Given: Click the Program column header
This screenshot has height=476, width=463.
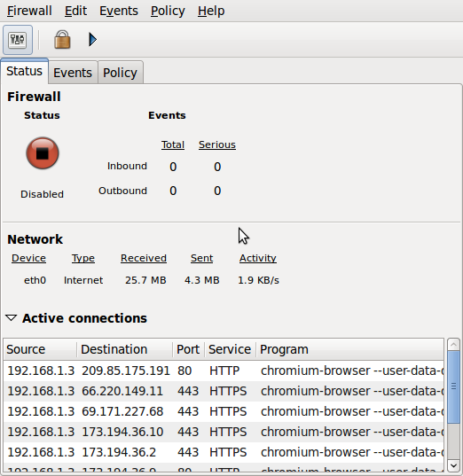Looking at the screenshot, I should [350, 349].
